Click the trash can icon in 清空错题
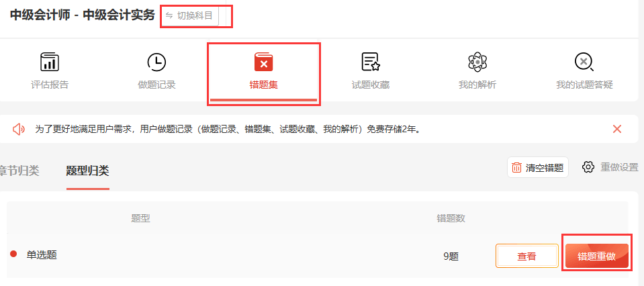 516,167
